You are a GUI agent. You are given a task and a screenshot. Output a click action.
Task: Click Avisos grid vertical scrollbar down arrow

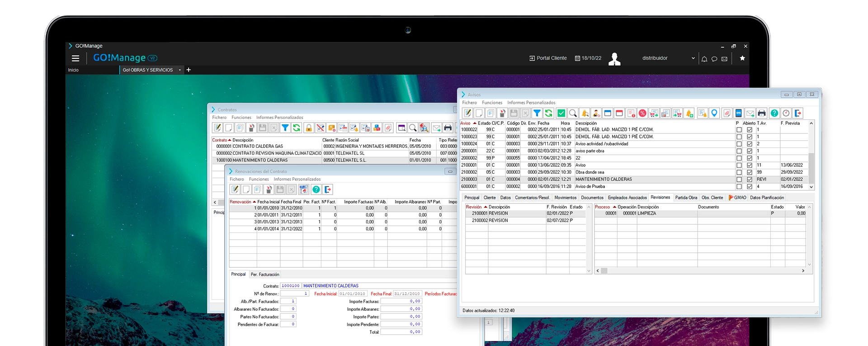[811, 187]
